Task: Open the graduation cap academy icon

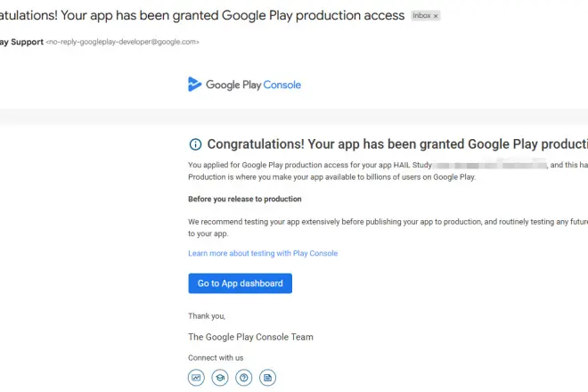Action: click(x=220, y=378)
